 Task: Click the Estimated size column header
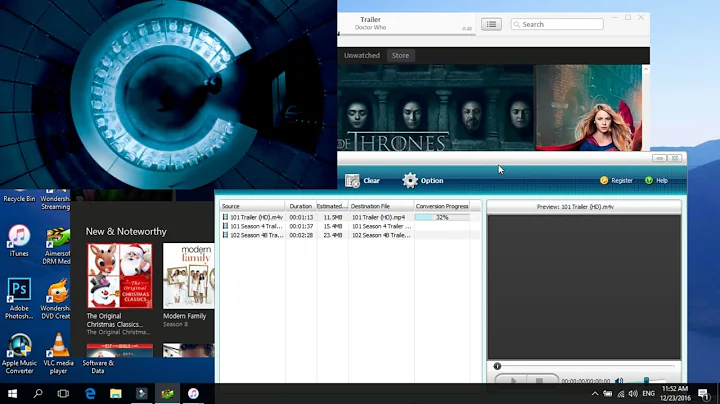coord(332,206)
